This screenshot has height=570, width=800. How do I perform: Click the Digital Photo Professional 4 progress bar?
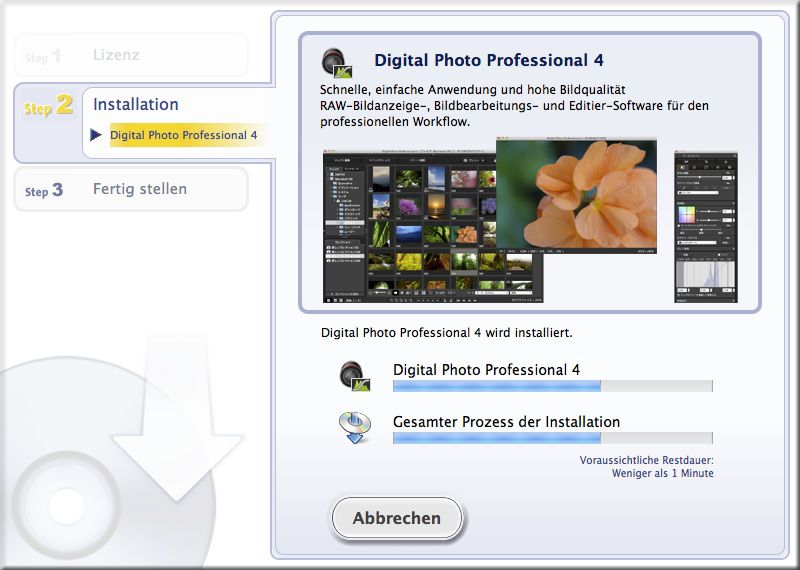point(553,386)
